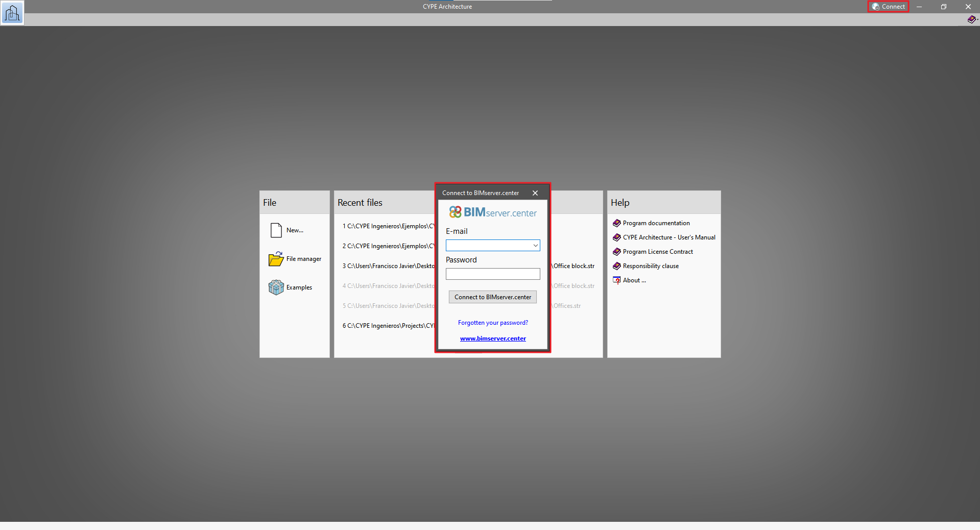Viewport: 980px width, 530px height.
Task: Click help book icon in top-right toolbar
Action: click(971, 19)
